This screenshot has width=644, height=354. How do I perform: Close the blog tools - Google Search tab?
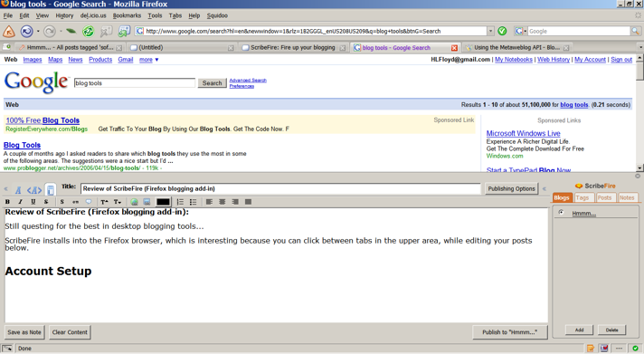[x=454, y=48]
